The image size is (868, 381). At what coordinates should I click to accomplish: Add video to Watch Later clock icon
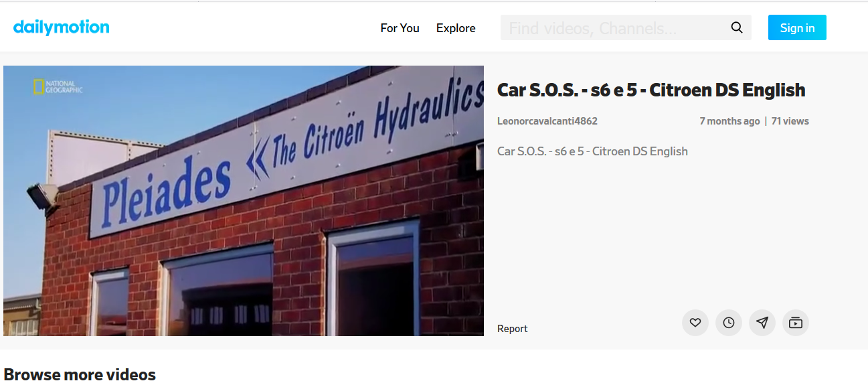(729, 323)
